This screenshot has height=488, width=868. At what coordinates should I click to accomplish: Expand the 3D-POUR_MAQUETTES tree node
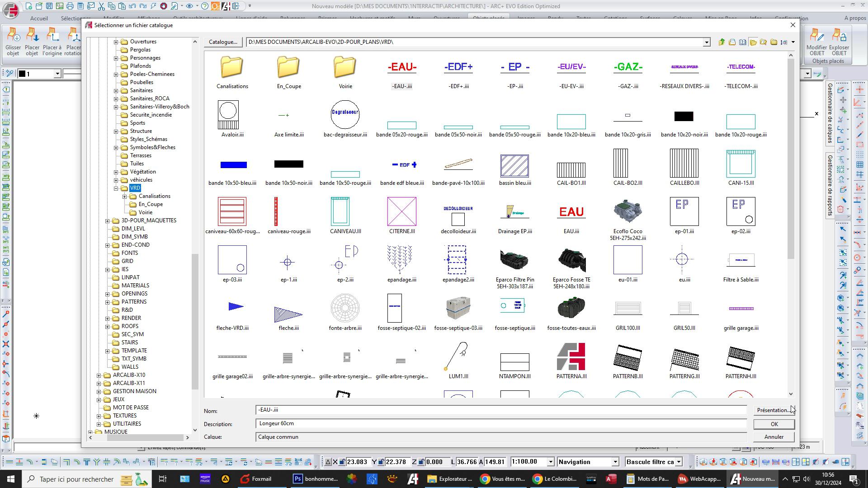point(108,221)
